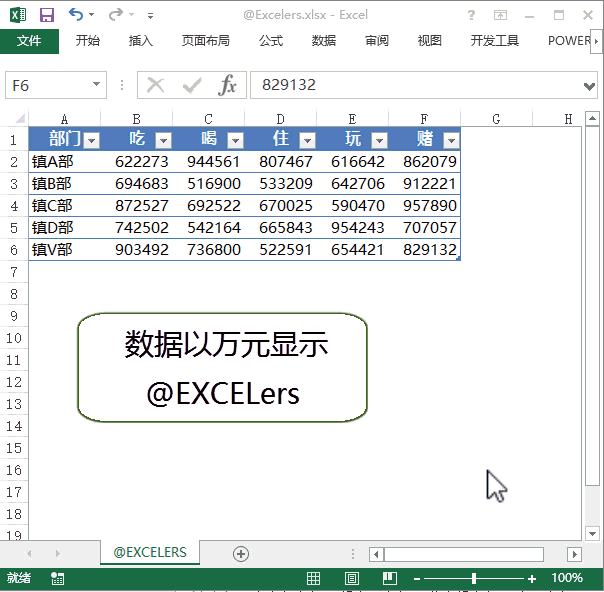Switch to Page Break Preview button
This screenshot has height=592, width=604.
coord(389,578)
